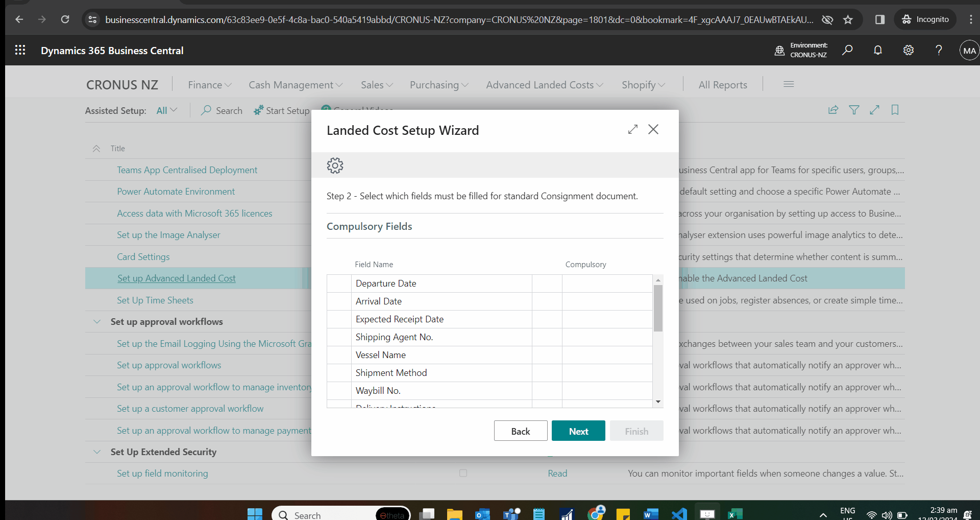Bookmark this tab with the star icon
Image resolution: width=980 pixels, height=520 pixels.
pyautogui.click(x=848, y=19)
